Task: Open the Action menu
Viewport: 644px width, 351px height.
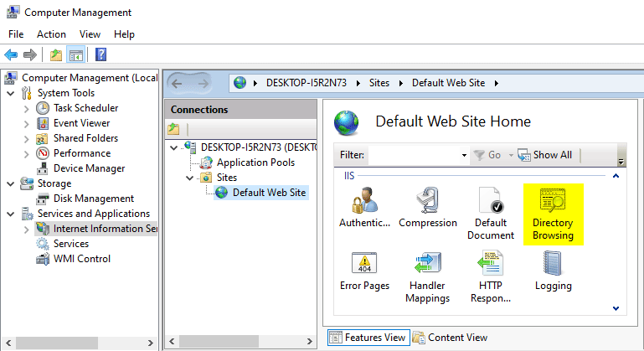Action: coord(51,34)
